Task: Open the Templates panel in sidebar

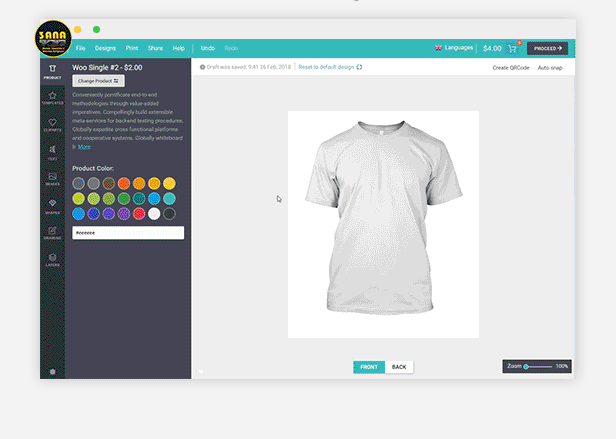Action: [52, 97]
